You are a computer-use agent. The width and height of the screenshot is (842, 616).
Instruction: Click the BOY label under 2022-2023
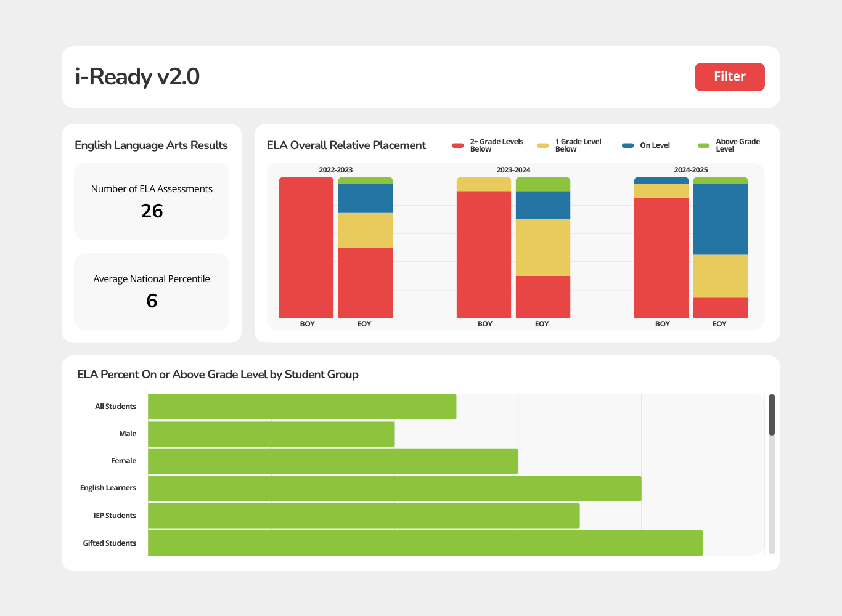pos(308,324)
